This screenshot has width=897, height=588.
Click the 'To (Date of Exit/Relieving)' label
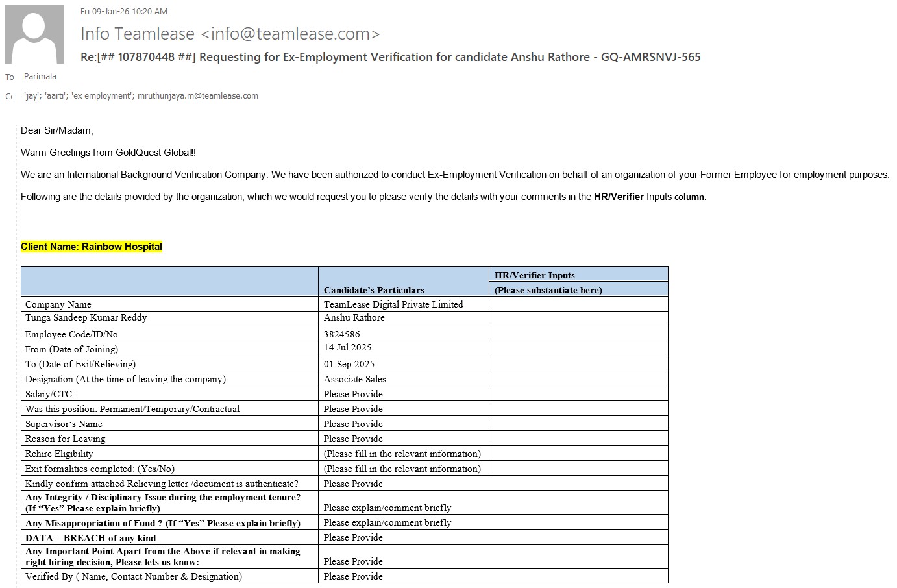click(80, 364)
